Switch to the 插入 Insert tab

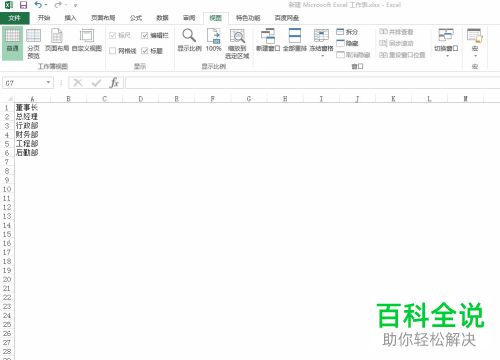click(70, 18)
